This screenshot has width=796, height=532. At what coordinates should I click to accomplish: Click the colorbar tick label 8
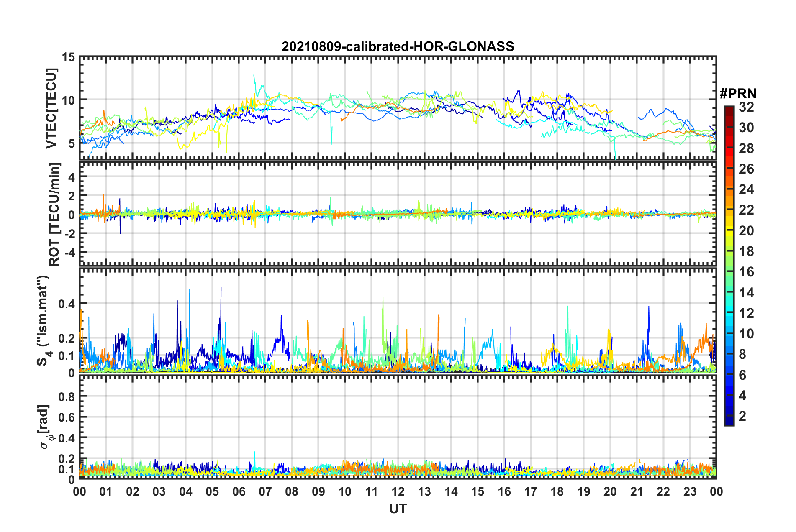(742, 354)
